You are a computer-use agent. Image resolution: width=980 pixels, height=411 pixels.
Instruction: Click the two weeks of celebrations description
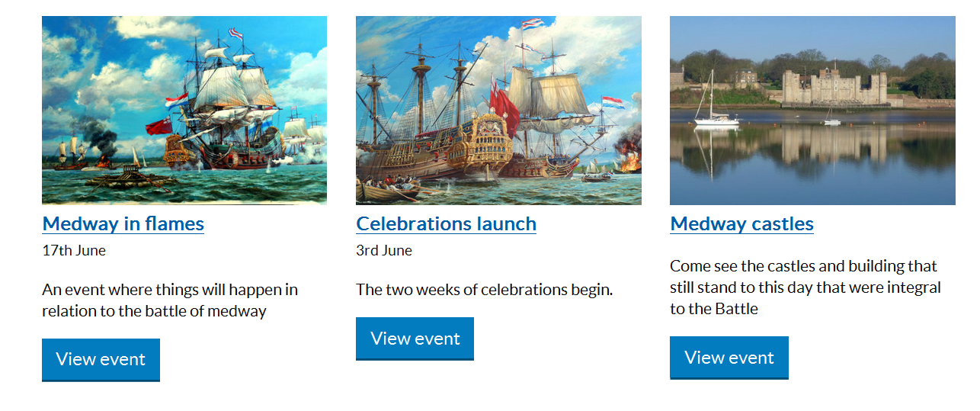point(485,290)
